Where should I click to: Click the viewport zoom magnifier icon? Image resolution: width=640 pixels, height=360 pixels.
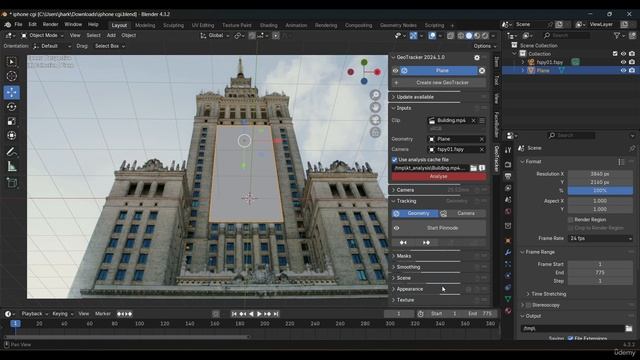[375, 95]
